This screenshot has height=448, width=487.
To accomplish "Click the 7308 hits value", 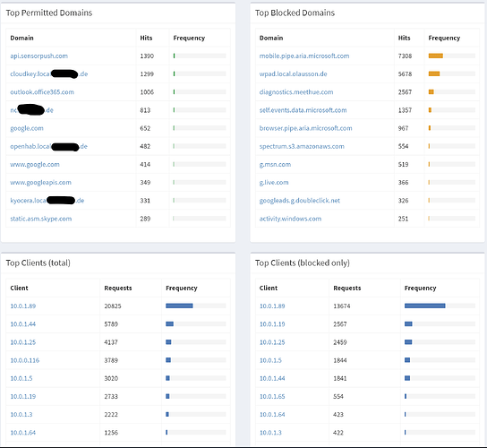I will (405, 56).
